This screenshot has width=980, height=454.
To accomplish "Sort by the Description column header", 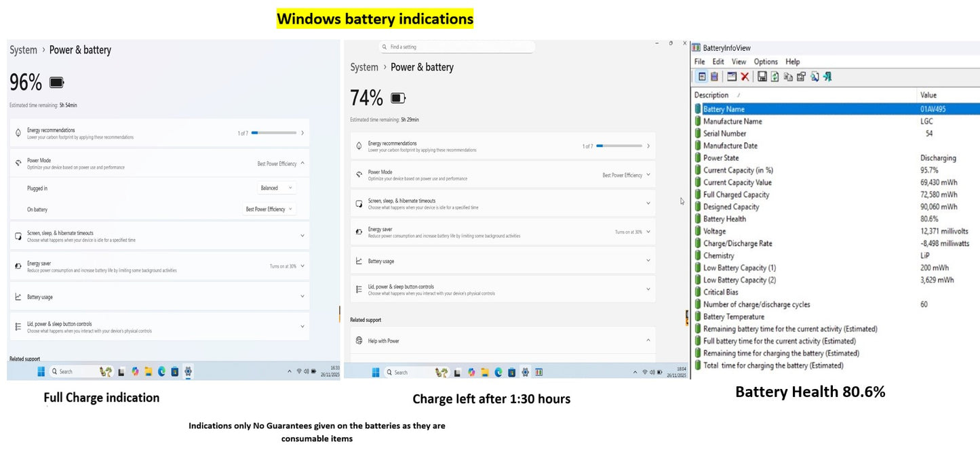I will coord(711,96).
